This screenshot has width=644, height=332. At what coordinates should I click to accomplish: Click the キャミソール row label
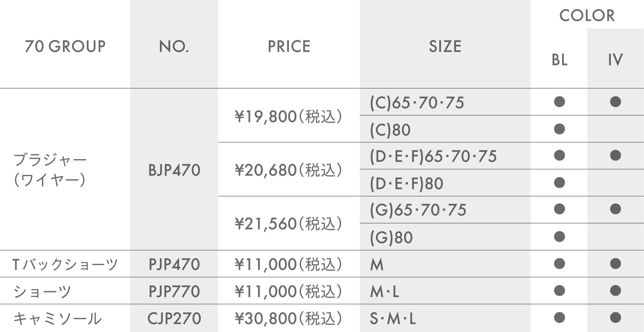pos(58,319)
